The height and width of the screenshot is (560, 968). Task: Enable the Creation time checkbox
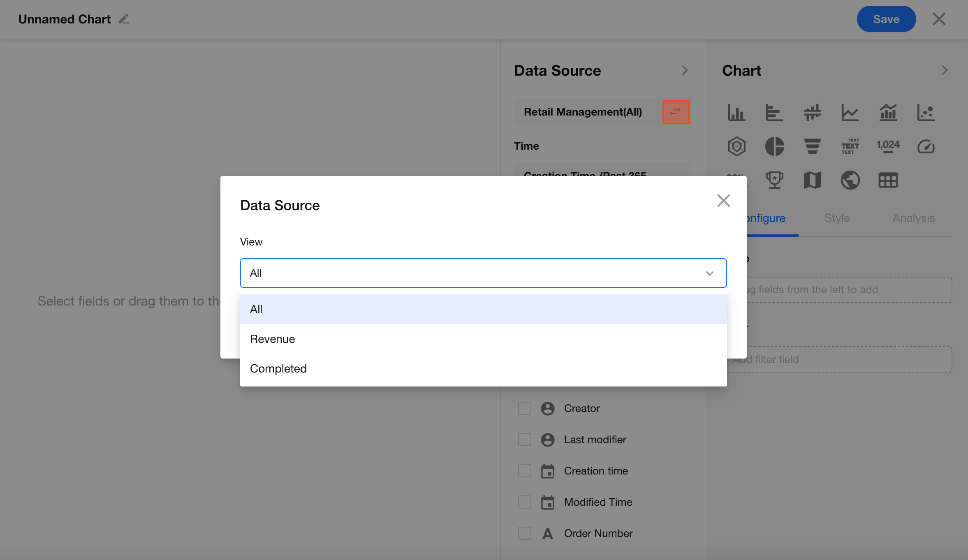pyautogui.click(x=525, y=471)
